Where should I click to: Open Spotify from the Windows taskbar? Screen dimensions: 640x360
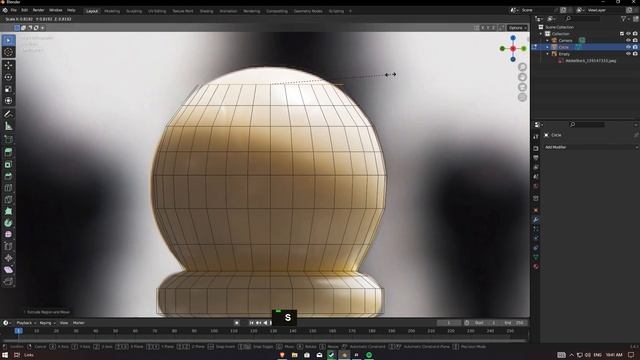tap(369, 355)
